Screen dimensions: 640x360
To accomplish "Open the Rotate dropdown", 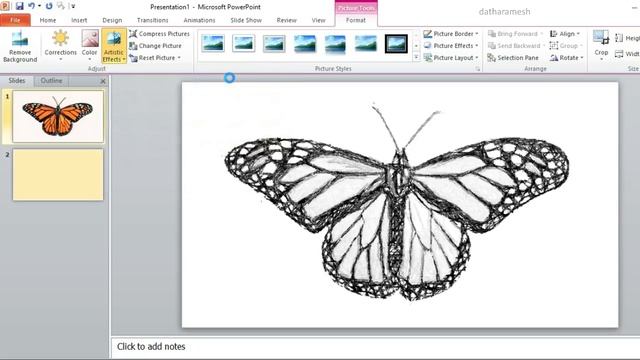I will [567, 58].
